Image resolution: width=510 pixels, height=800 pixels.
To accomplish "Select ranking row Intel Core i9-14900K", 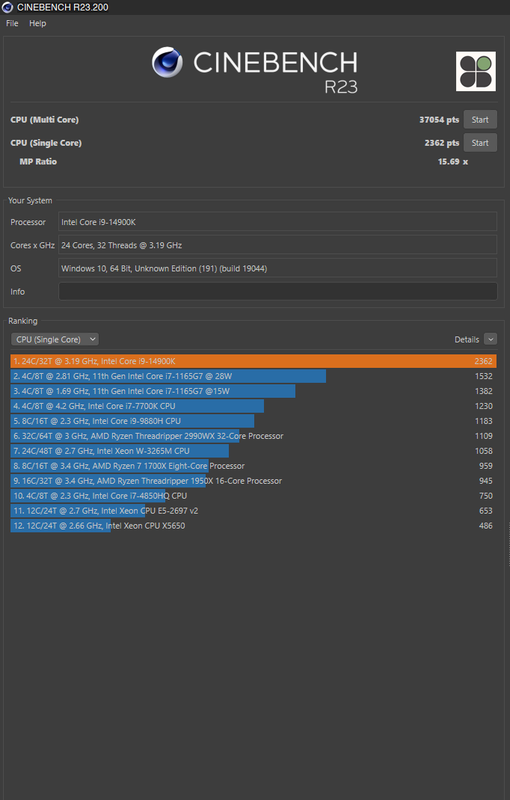I will [253, 361].
